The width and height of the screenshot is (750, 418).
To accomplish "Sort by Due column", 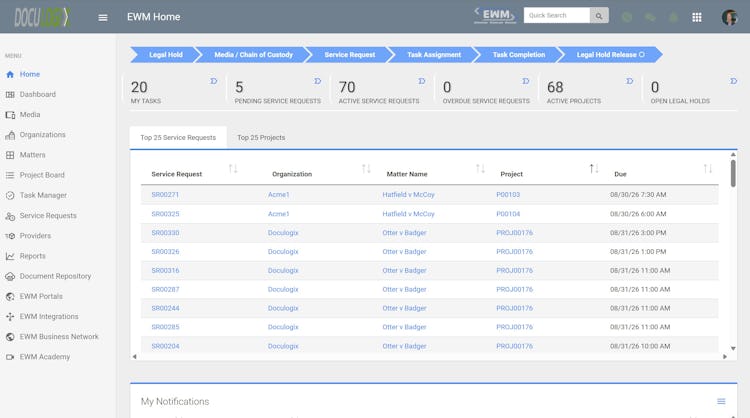I will click(x=708, y=169).
